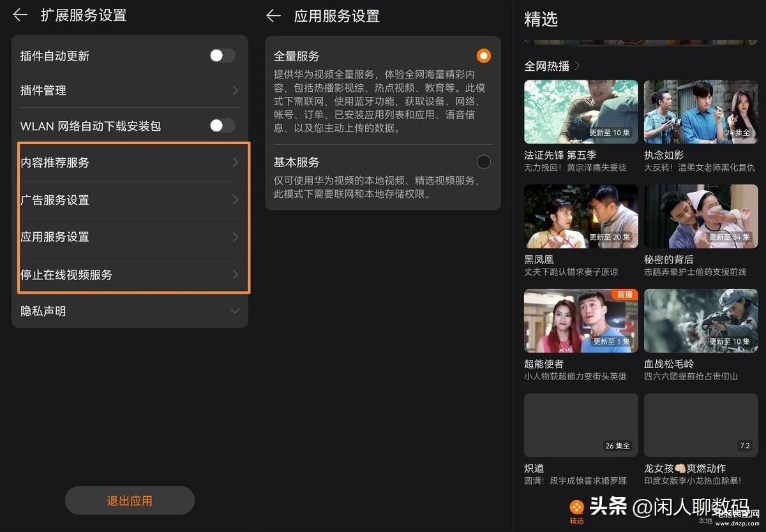Expand the 隐私声明 section
The width and height of the screenshot is (766, 532).
coord(235,311)
